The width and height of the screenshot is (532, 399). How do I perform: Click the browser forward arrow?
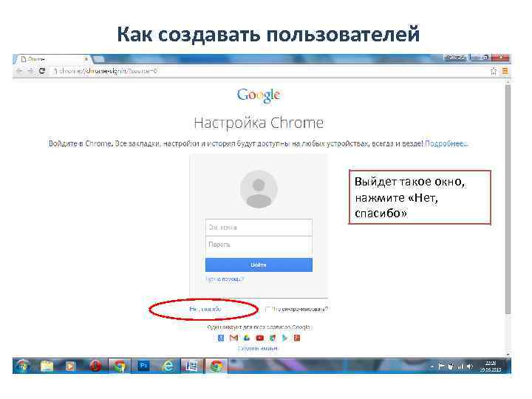(x=30, y=71)
